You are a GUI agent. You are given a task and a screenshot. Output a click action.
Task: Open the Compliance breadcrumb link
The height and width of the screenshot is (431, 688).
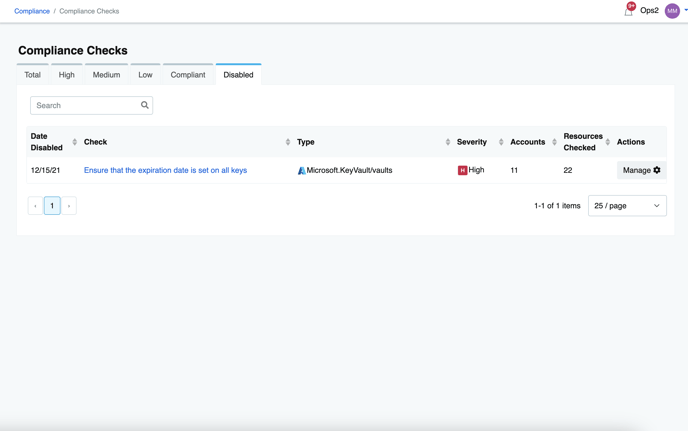click(x=32, y=11)
